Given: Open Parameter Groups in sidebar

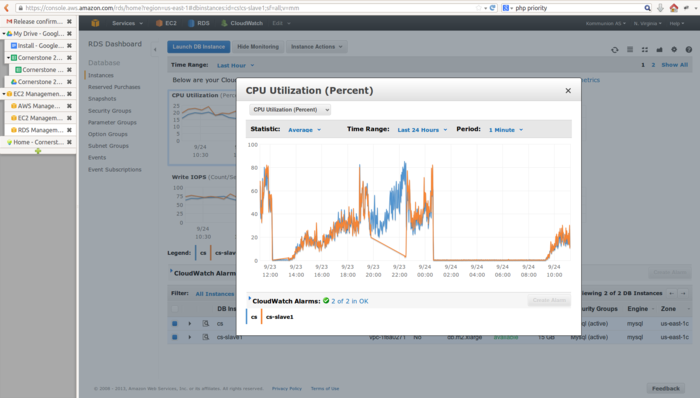Looking at the screenshot, I should [112, 122].
